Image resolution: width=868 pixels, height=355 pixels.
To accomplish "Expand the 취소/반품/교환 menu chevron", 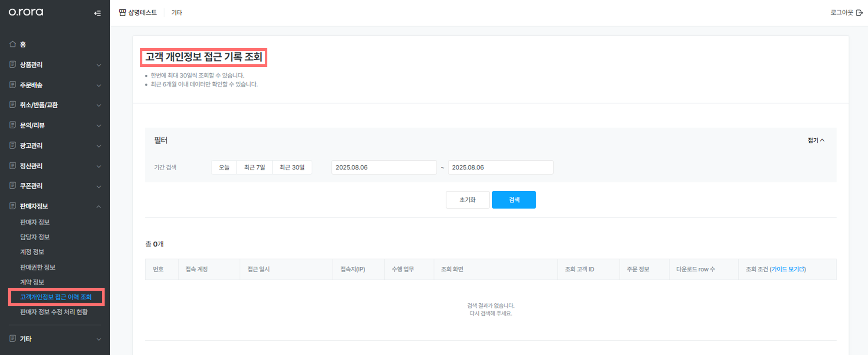I will tap(99, 105).
